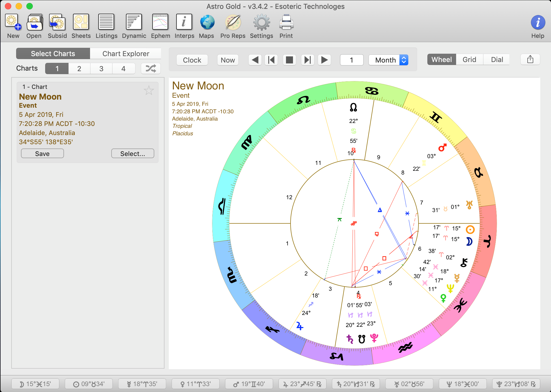The width and height of the screenshot is (551, 392).
Task: Mark New Moon chart as favorite star
Action: tap(149, 90)
